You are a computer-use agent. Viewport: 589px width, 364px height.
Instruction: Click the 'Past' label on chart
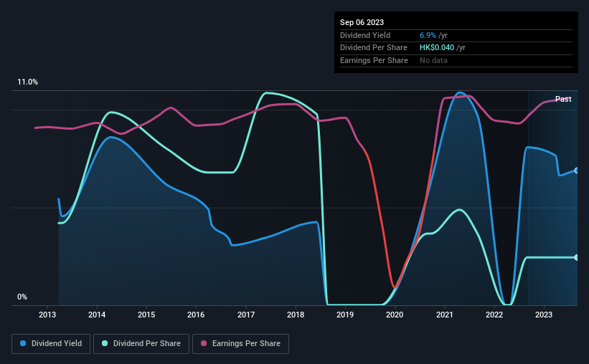[563, 99]
